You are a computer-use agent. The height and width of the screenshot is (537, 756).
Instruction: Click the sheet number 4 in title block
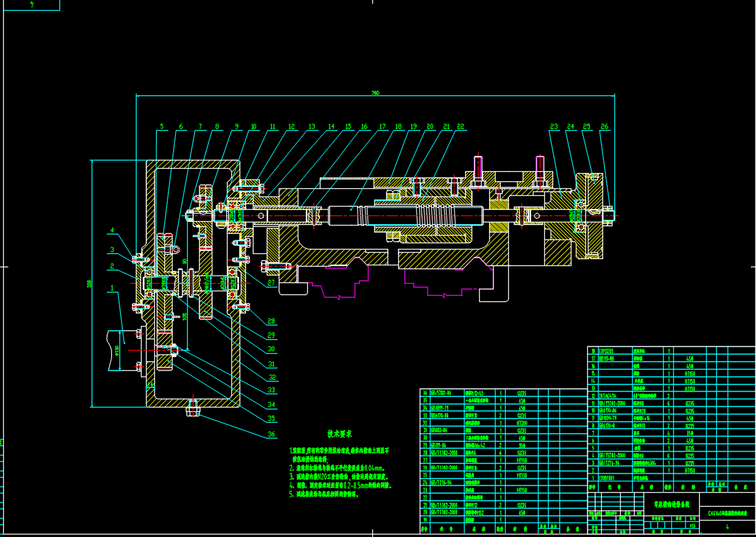click(x=727, y=526)
